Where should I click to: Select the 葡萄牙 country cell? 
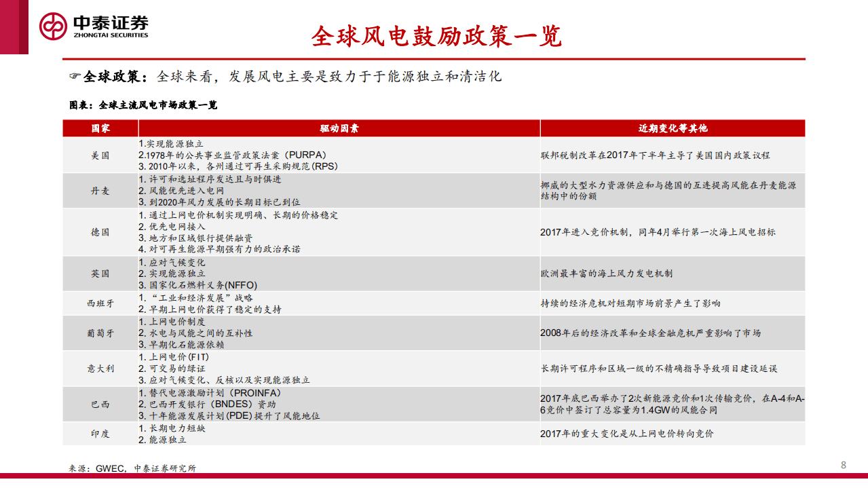[100, 333]
